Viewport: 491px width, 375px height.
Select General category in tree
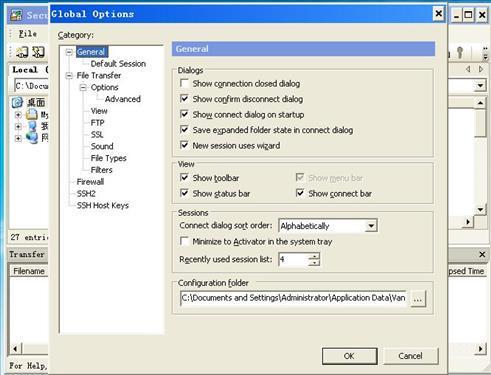[91, 52]
